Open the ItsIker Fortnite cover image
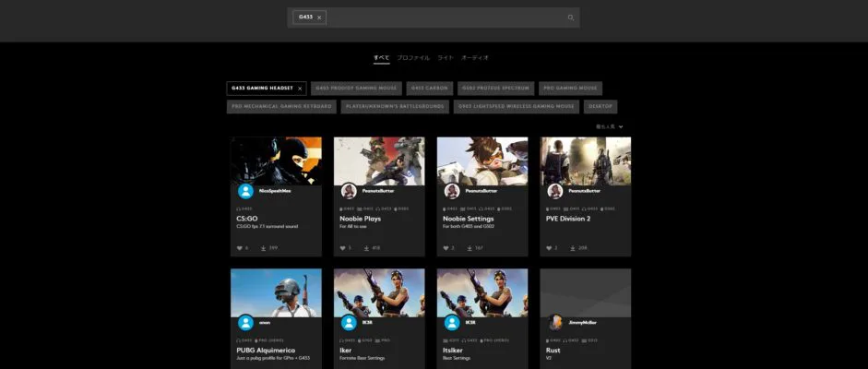The width and height of the screenshot is (868, 369). tap(482, 292)
